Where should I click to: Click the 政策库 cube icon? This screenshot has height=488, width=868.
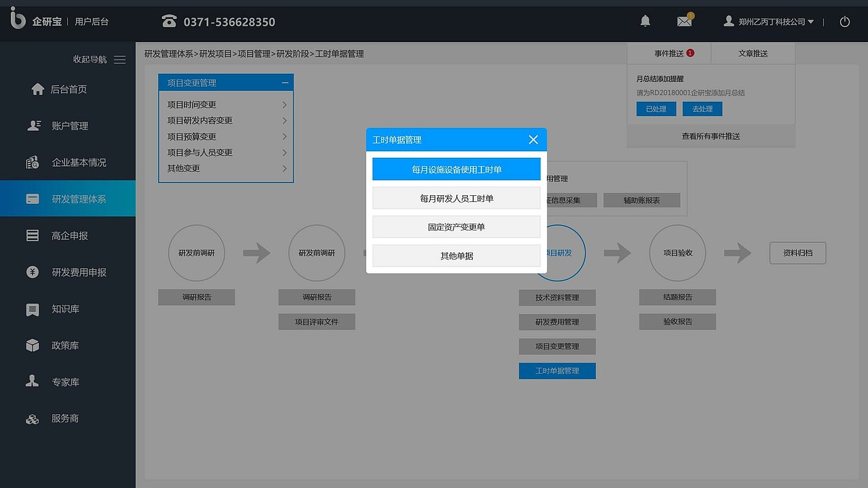point(33,346)
